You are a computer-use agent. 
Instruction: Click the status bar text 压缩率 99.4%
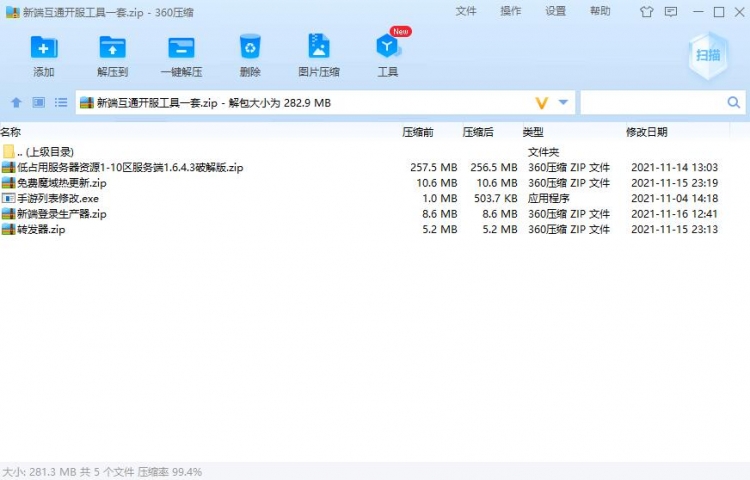[x=170, y=472]
